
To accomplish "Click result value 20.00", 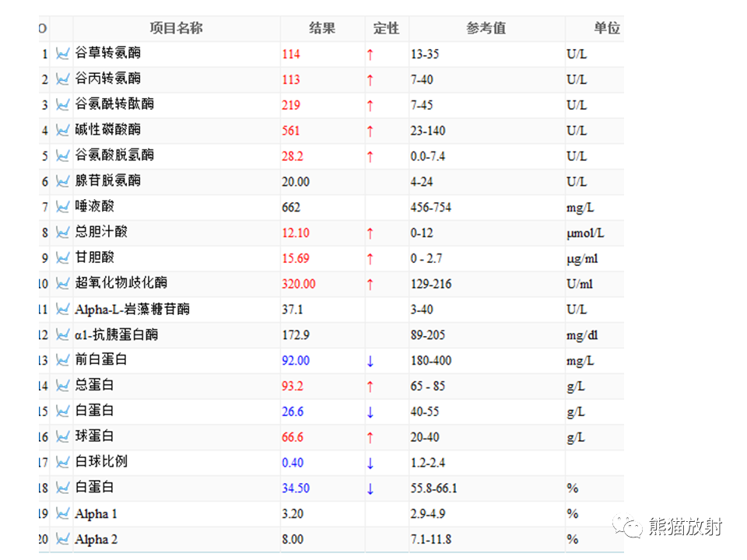I will point(296,181).
